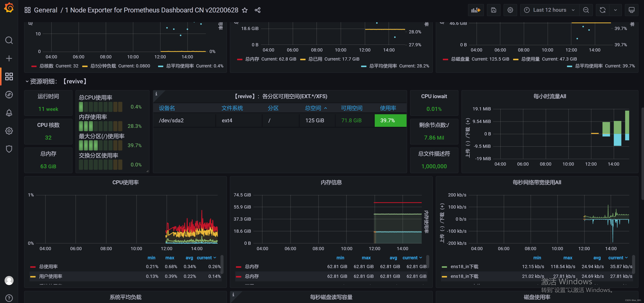The height and width of the screenshot is (303, 644).
Task: Save the dashboard using the save icon
Action: [x=493, y=10]
